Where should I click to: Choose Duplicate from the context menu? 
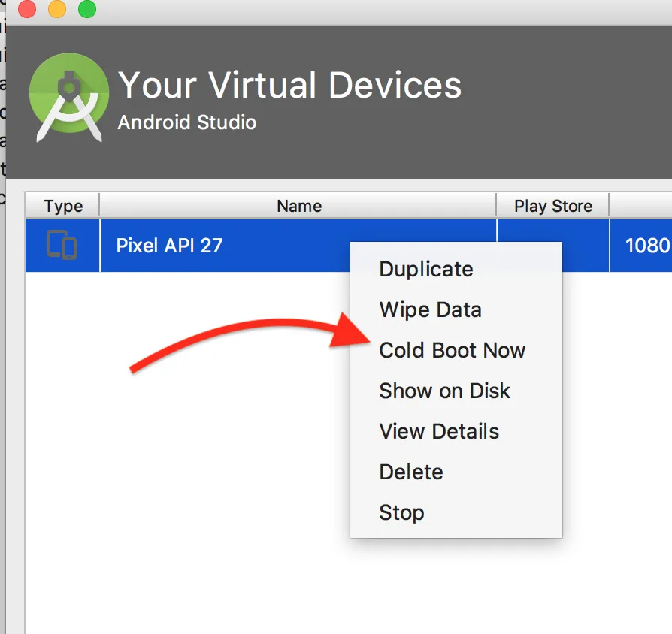click(x=456, y=270)
